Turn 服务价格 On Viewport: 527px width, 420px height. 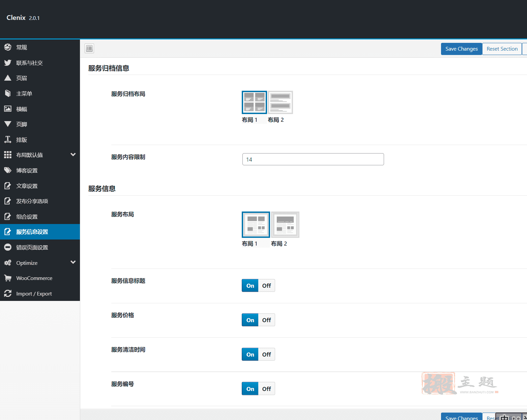[250, 320]
